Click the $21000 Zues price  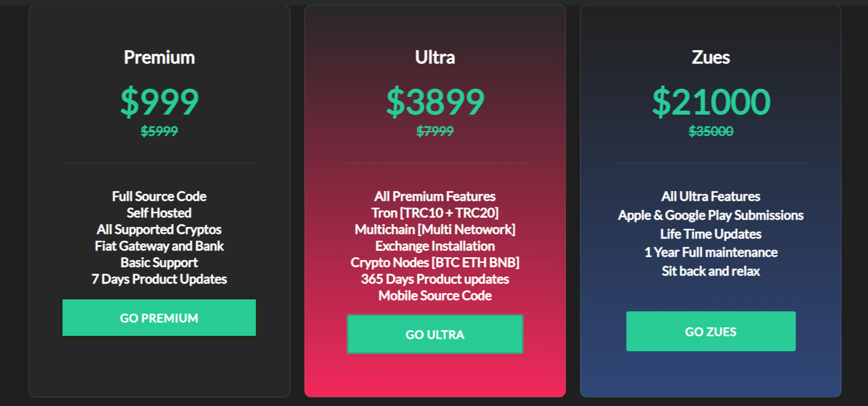click(x=711, y=101)
